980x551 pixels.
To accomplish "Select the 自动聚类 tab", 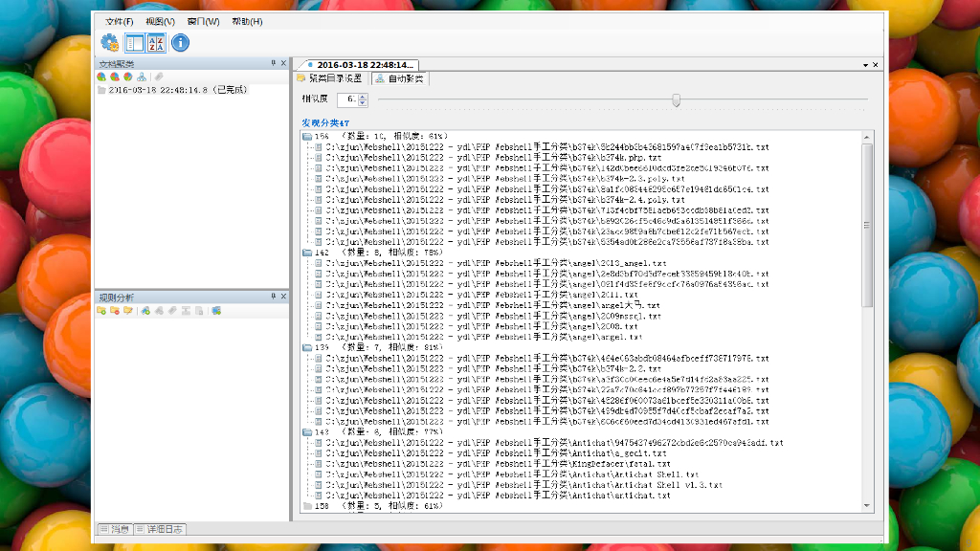I will point(398,78).
